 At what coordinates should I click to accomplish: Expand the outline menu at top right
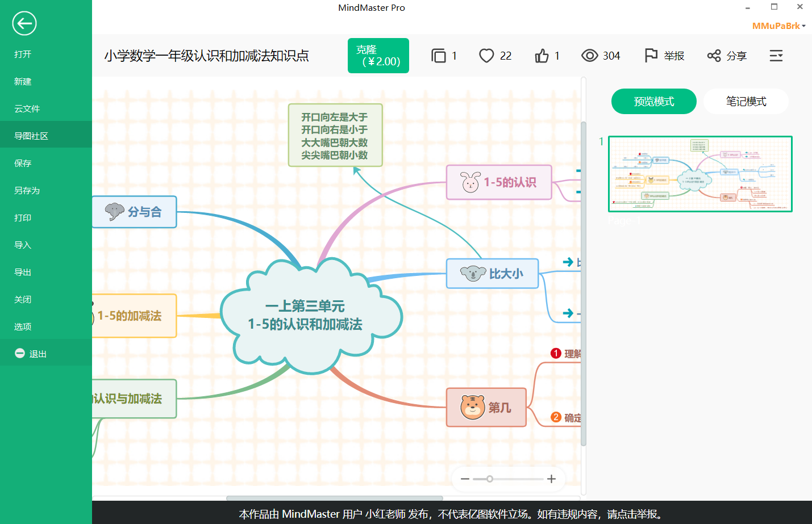[776, 56]
